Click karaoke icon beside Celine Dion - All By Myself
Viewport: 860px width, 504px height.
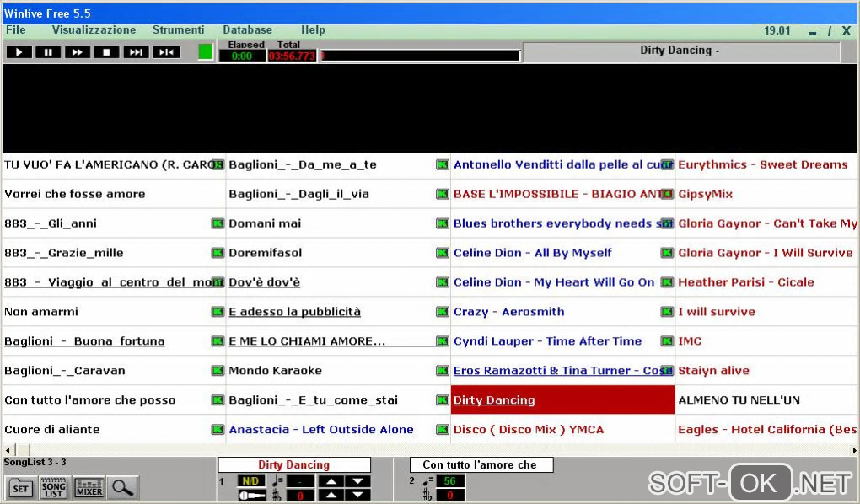[x=667, y=253]
